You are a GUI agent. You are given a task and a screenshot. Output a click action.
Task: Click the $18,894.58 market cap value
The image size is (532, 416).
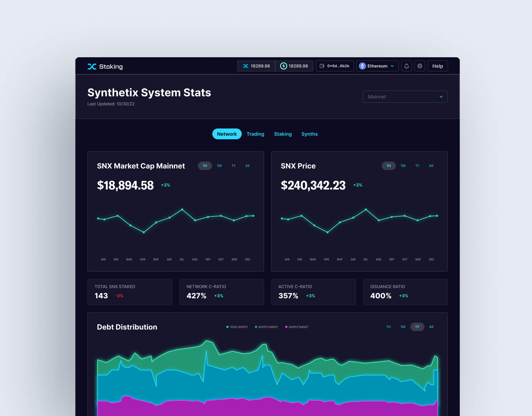click(x=125, y=185)
